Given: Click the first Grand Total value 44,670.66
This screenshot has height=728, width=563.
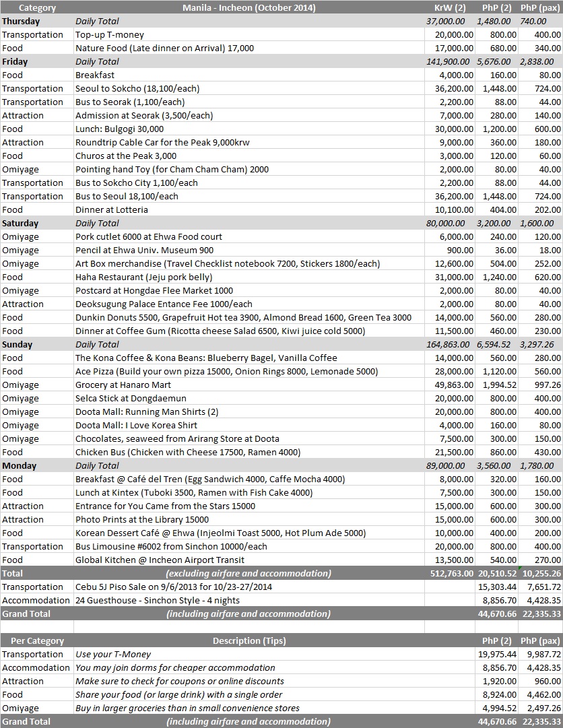Looking at the screenshot, I should [497, 614].
